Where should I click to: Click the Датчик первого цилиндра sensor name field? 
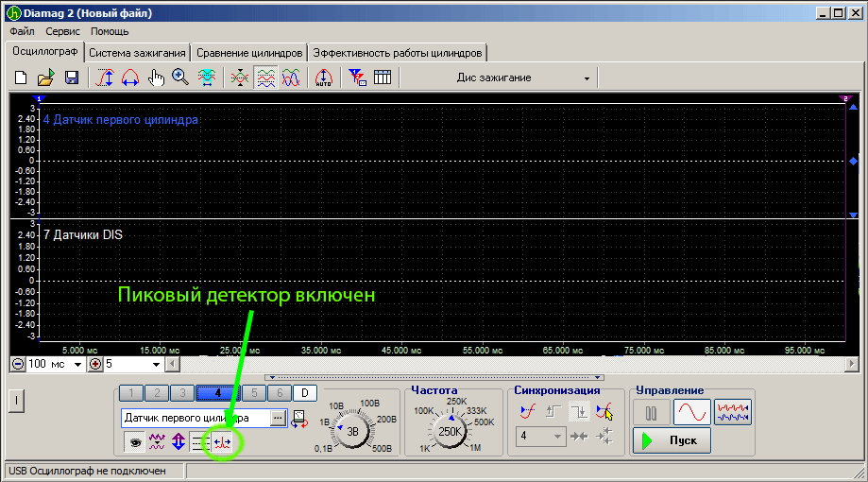click(x=196, y=419)
